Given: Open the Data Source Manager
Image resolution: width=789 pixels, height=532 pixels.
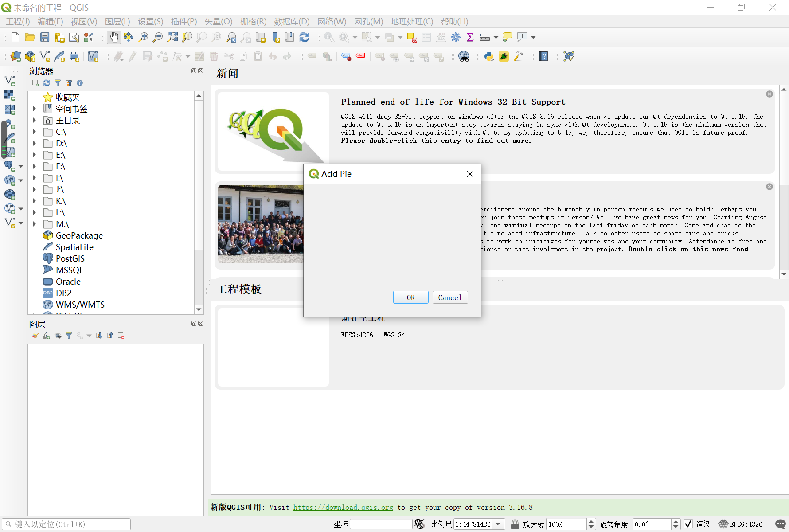Looking at the screenshot, I should (x=15, y=56).
